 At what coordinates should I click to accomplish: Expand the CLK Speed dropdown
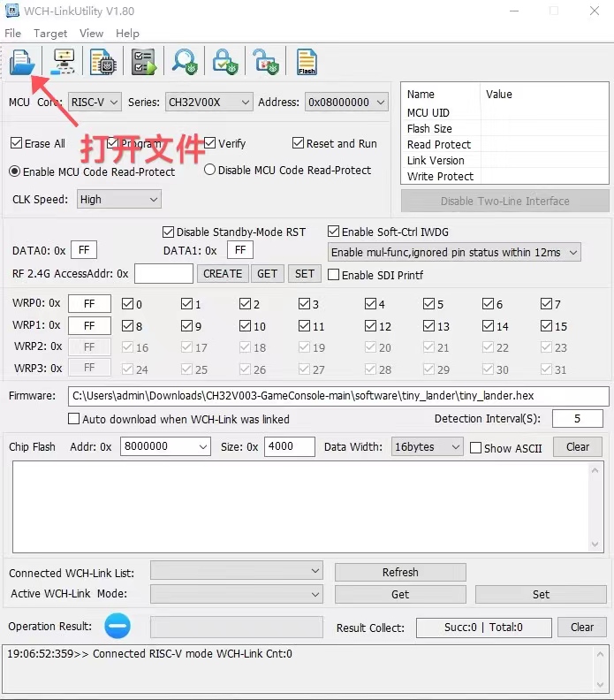point(118,200)
